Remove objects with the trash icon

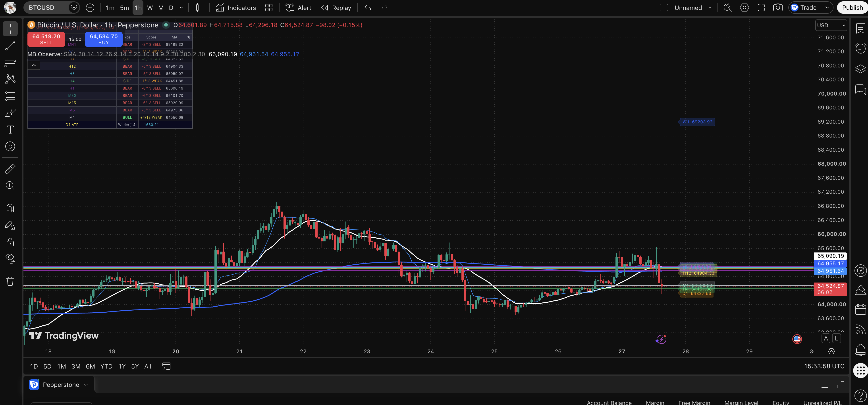click(10, 281)
